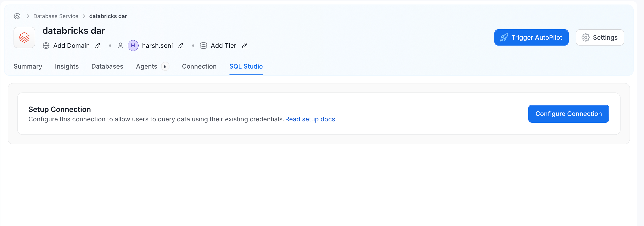Switch to the Summary tab

point(28,67)
